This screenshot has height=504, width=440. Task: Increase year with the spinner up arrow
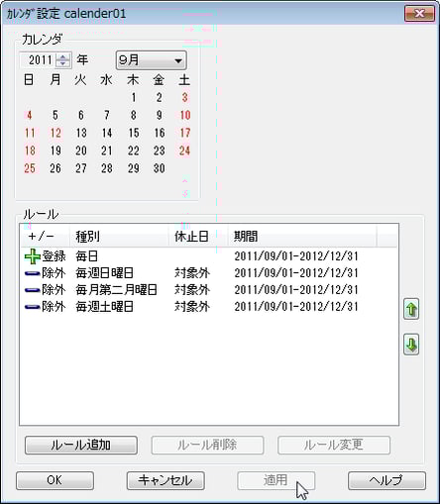click(x=62, y=56)
